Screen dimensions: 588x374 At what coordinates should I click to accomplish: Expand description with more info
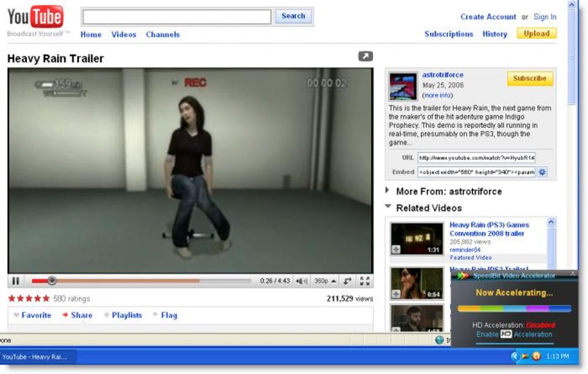438,95
